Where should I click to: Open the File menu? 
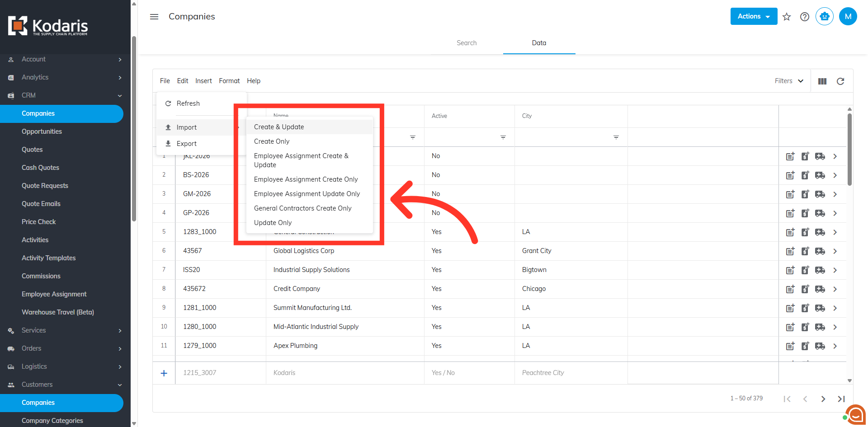click(165, 81)
